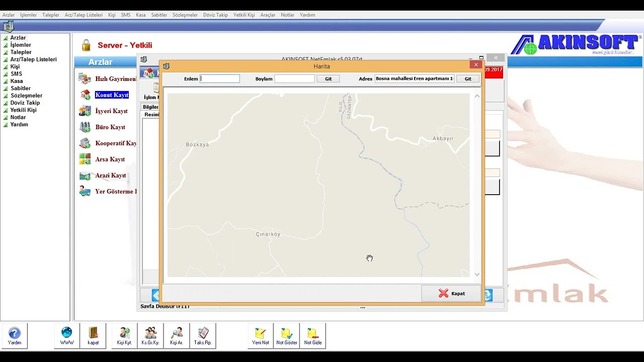Expand Sabitler in the left tree
This screenshot has height=362, width=644.
click(x=6, y=88)
